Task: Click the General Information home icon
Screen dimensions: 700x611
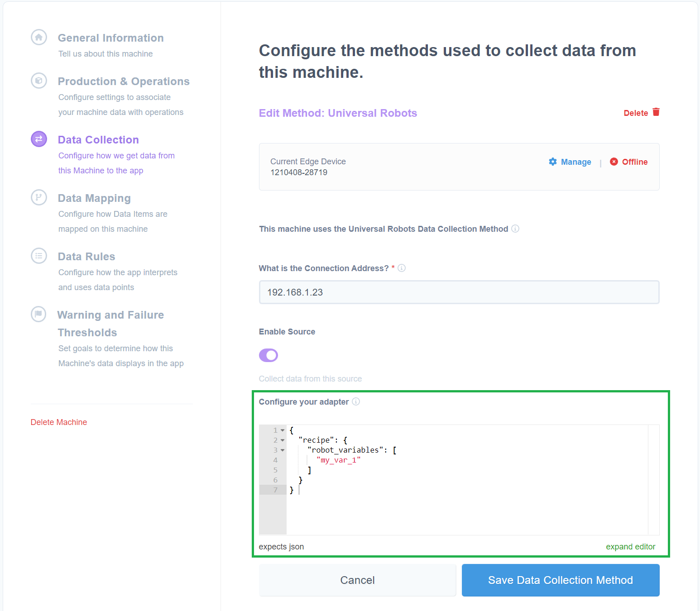Action: tap(39, 37)
